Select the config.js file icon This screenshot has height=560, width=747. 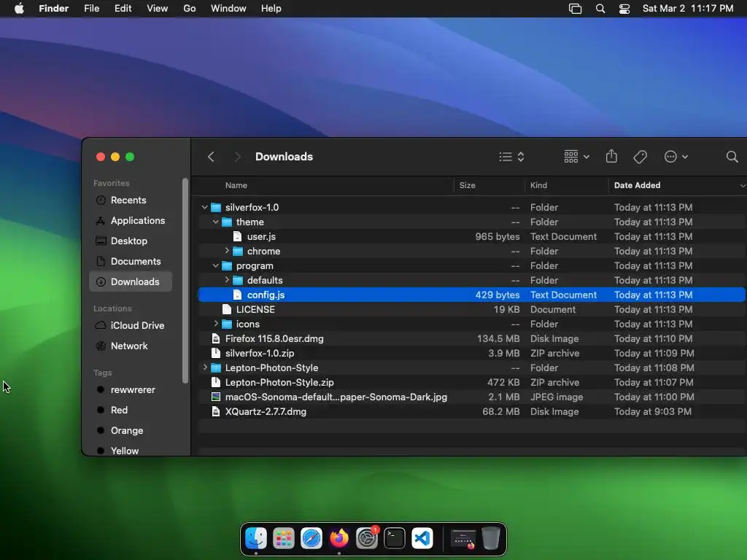coord(237,295)
